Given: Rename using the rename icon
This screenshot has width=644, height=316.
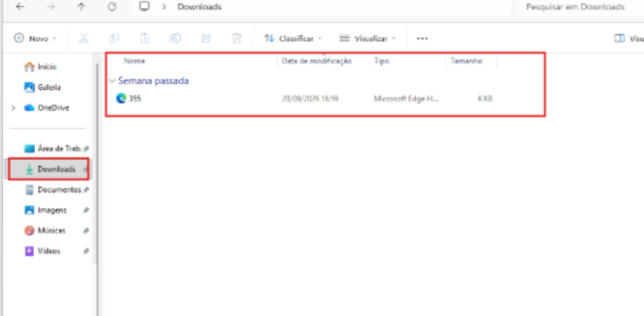Looking at the screenshot, I should [x=175, y=38].
